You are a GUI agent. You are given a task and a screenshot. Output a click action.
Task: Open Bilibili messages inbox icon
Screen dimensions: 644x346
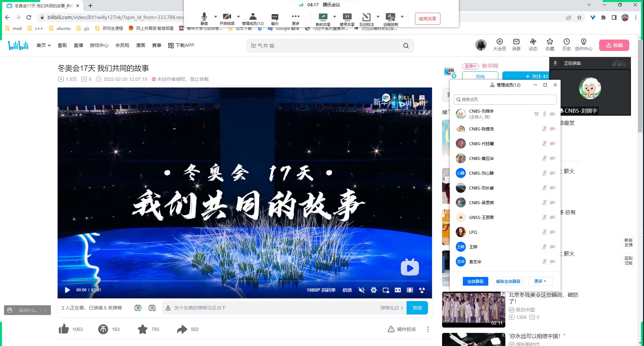(516, 44)
